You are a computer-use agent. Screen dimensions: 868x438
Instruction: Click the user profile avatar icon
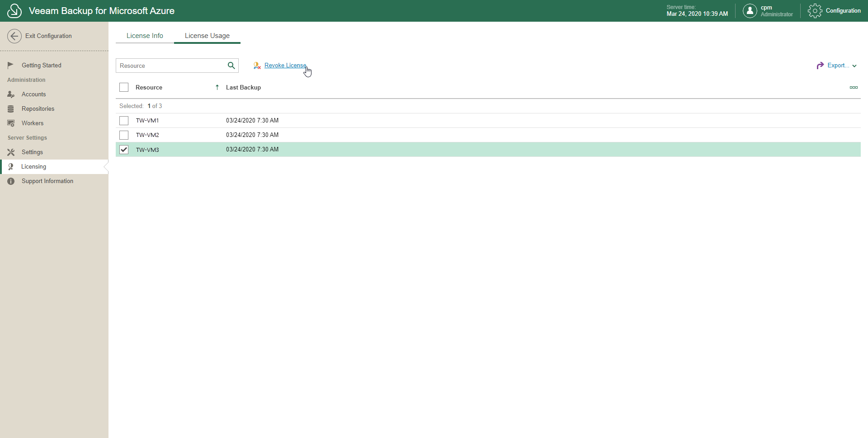pyautogui.click(x=750, y=11)
